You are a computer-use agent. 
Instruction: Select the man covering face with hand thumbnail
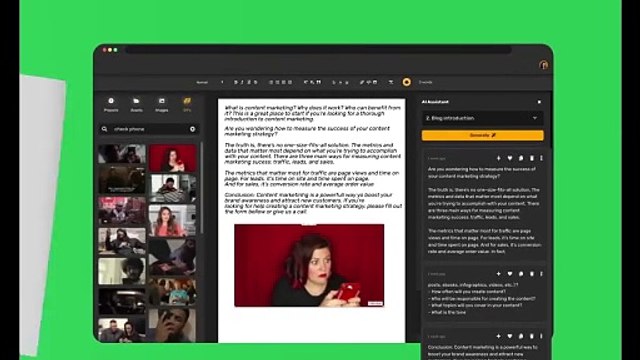pos(172,324)
